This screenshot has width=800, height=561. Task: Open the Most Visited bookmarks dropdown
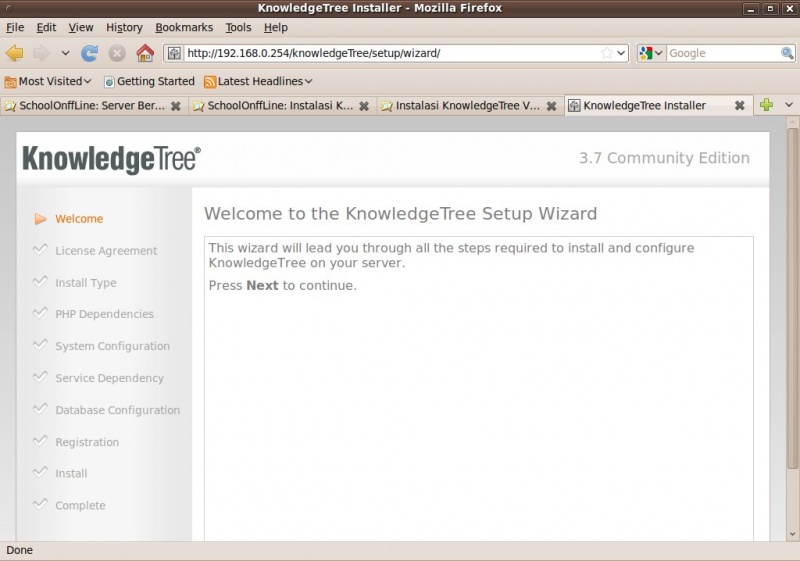[x=48, y=81]
